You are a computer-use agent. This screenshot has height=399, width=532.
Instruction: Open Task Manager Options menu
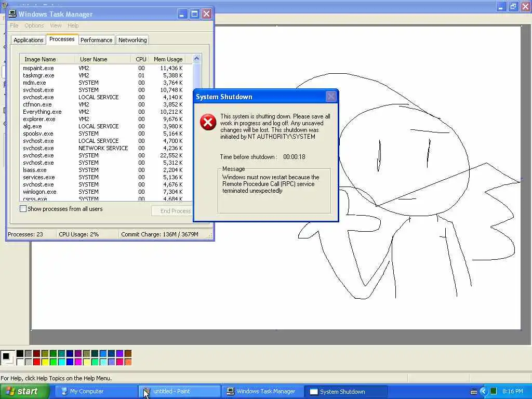click(x=34, y=25)
